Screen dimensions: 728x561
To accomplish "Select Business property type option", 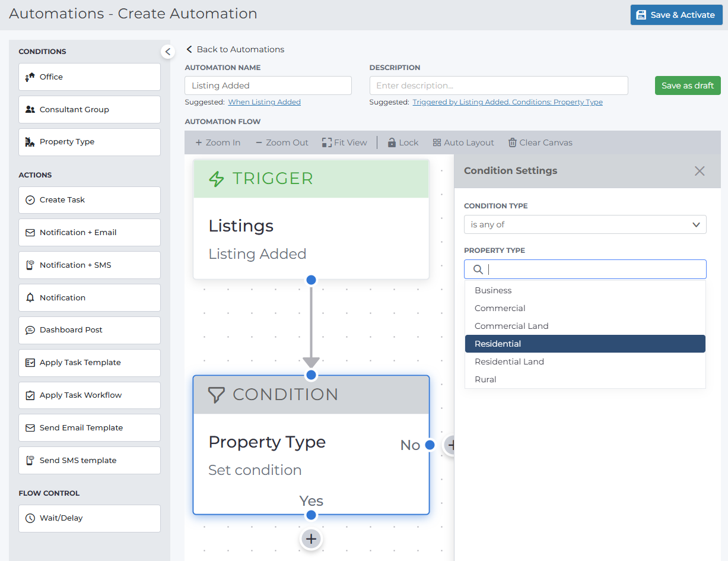I will 585,290.
